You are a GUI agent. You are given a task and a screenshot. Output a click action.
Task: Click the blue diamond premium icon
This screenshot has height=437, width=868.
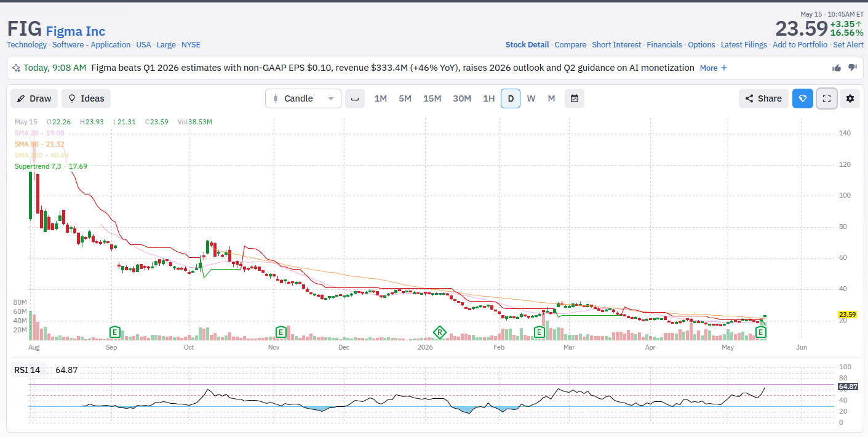(803, 98)
